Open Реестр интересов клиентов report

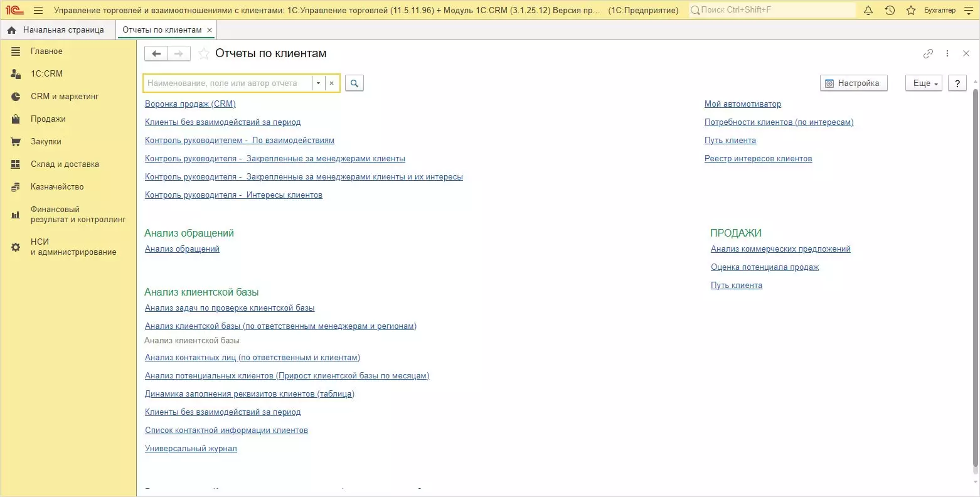click(x=758, y=159)
